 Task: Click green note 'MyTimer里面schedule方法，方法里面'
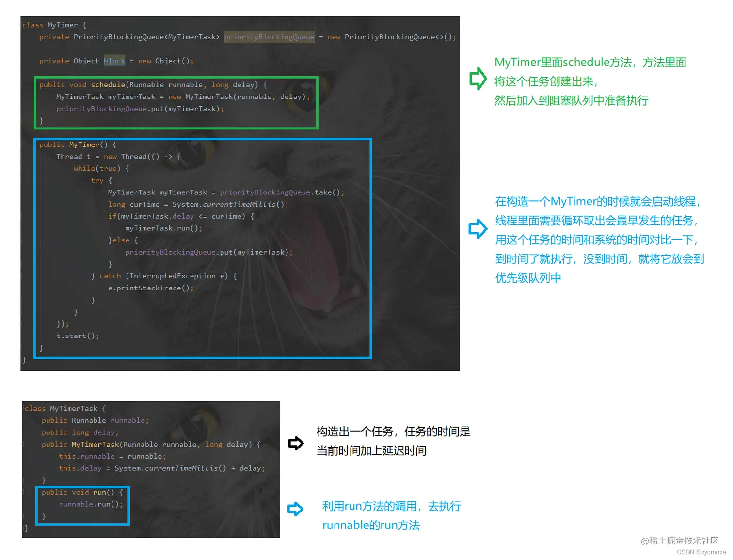(590, 62)
